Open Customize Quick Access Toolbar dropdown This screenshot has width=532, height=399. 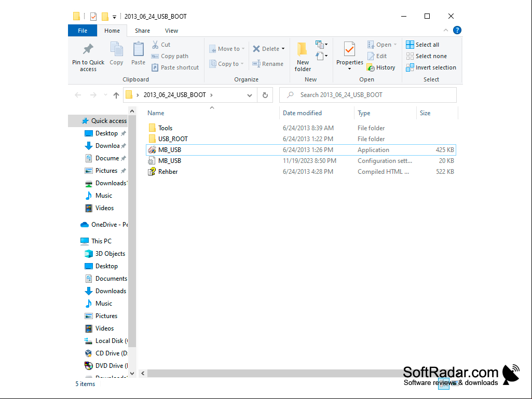click(x=114, y=17)
